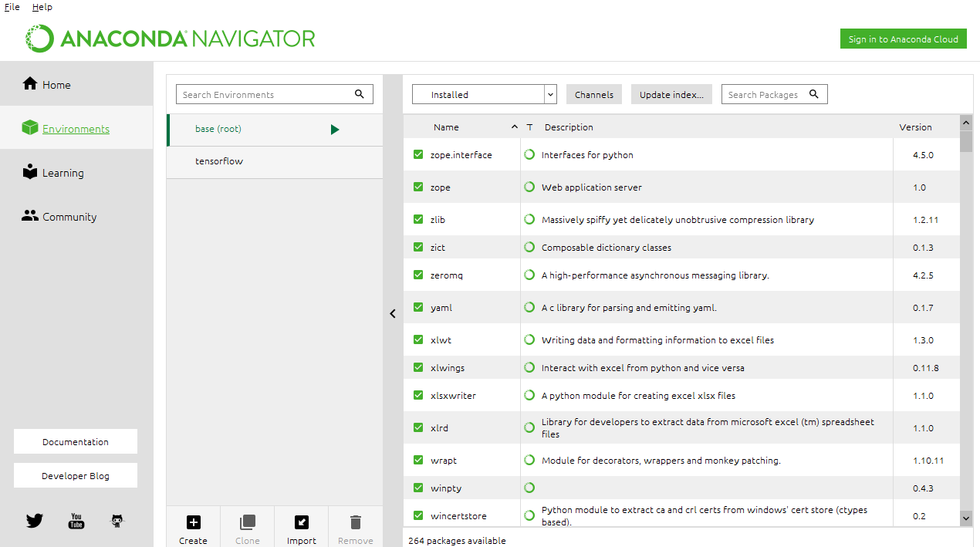Click the scrollbar up arrow
This screenshot has height=547, width=980.
point(966,122)
